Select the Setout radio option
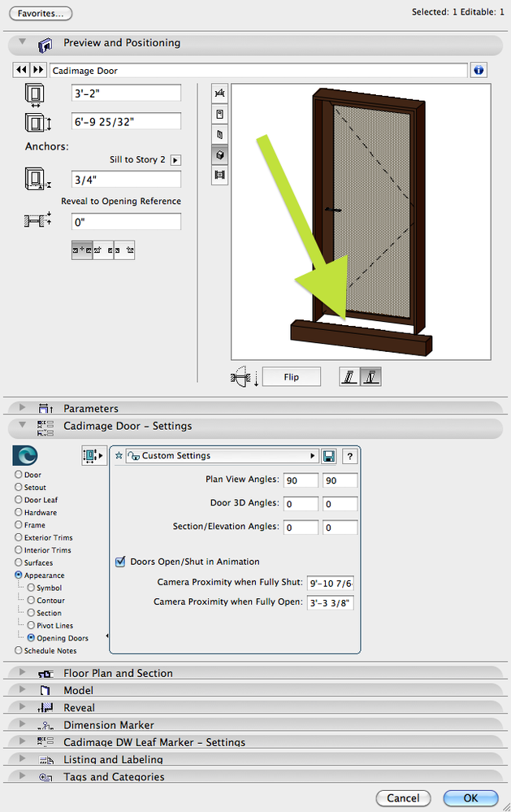 (19, 487)
